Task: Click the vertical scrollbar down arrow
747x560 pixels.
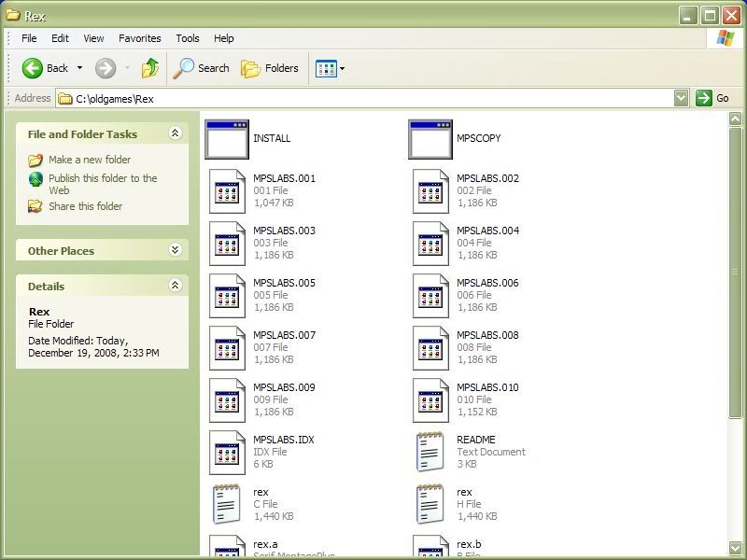Action: pyautogui.click(x=736, y=548)
